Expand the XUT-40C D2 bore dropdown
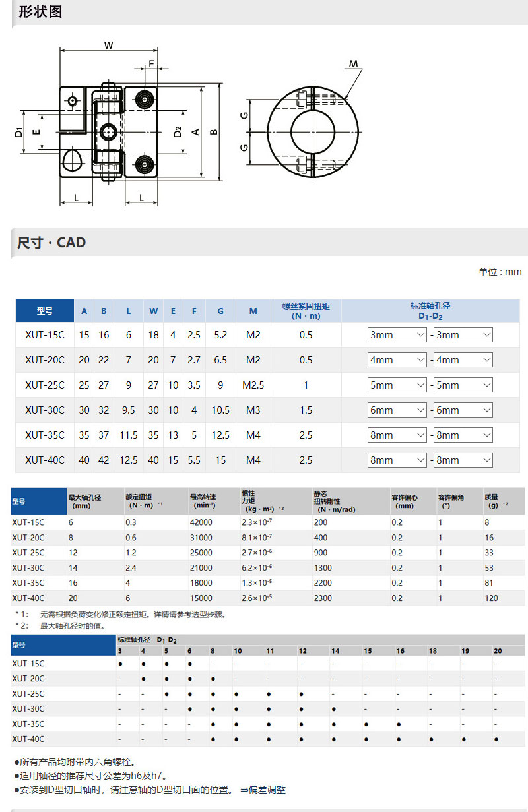The image size is (528, 812). [463, 460]
